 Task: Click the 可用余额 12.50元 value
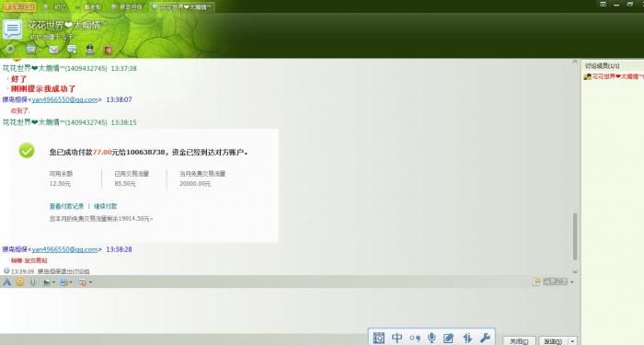click(x=60, y=184)
